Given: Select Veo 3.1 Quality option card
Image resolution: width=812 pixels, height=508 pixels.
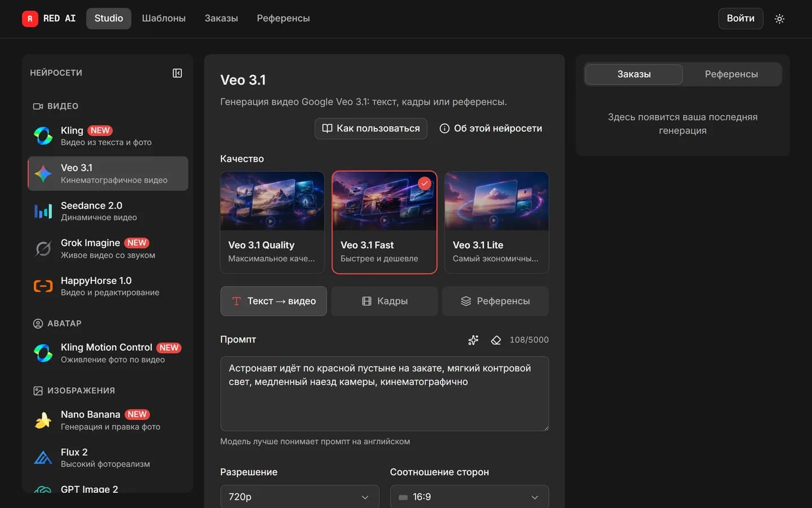Looking at the screenshot, I should click(272, 222).
